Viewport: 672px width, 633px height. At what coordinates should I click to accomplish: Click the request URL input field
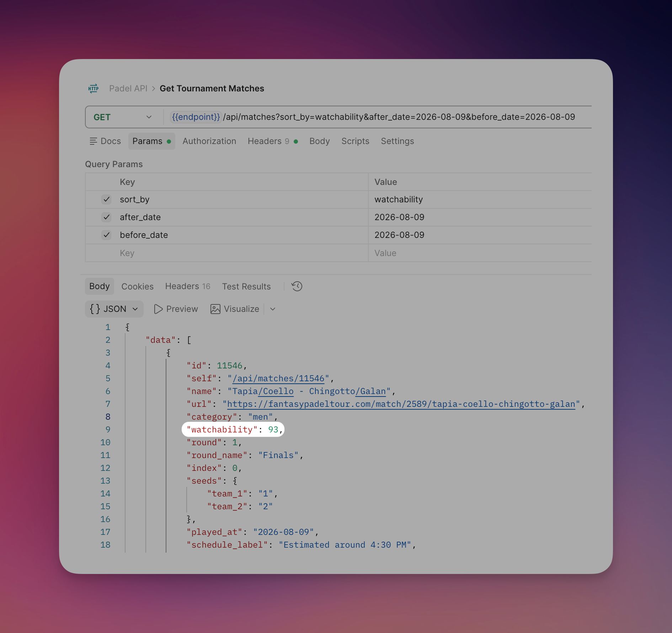pos(377,117)
